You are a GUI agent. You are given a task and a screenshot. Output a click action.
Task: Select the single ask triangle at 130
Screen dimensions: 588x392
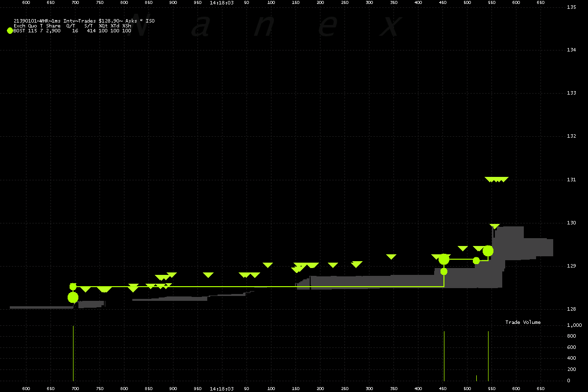(x=494, y=226)
